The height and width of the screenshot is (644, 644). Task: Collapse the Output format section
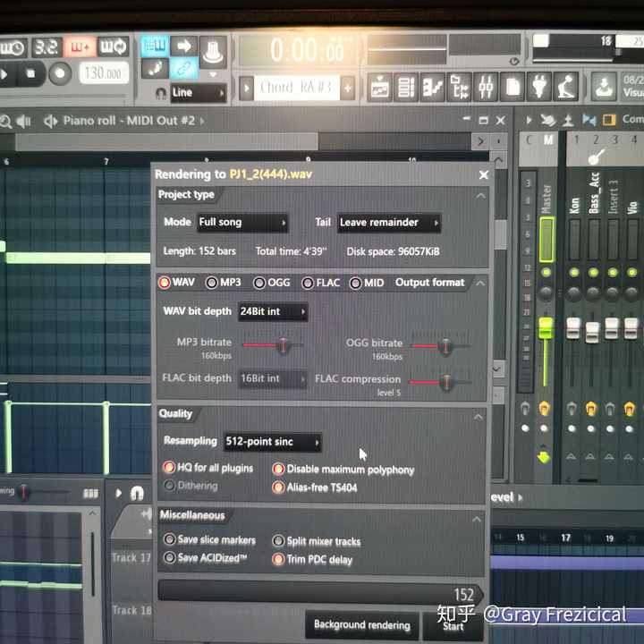[x=479, y=284]
